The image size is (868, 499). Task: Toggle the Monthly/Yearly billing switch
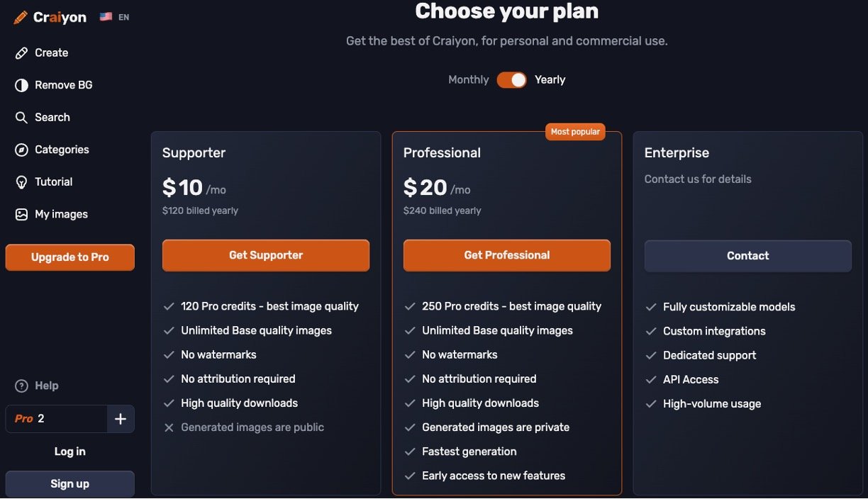click(511, 80)
